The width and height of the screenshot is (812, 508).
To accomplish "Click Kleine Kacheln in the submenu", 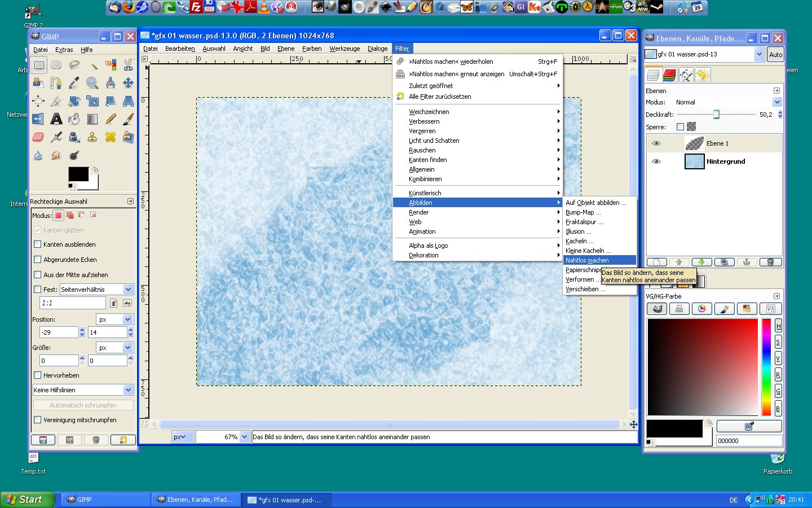I will 599,251.
